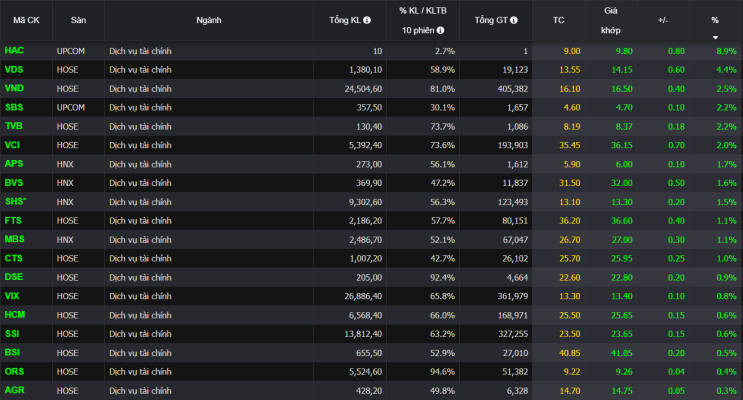Open BSI stock ticker
The image size is (743, 400).
(12, 353)
